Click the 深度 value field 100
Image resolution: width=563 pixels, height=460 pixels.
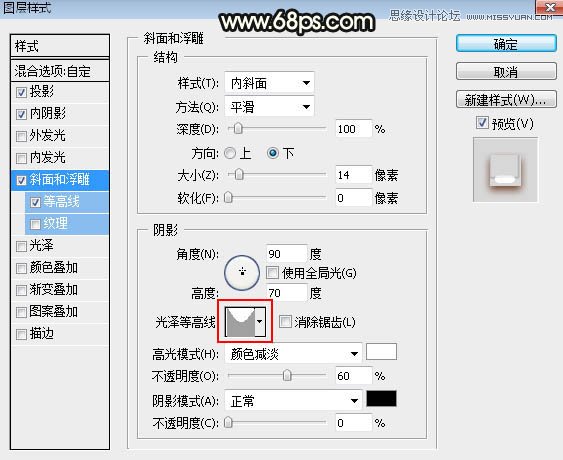[x=353, y=129]
